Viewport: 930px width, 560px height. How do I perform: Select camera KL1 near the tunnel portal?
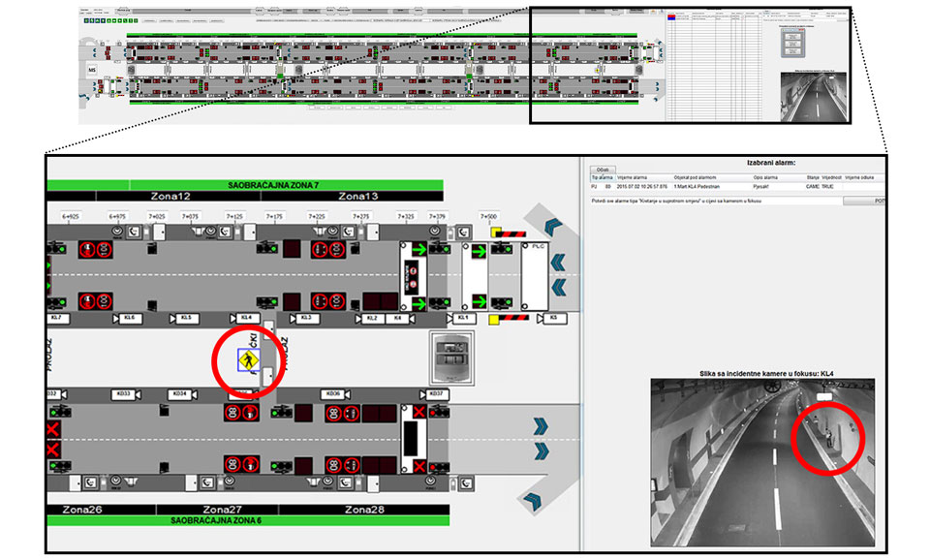(461, 319)
